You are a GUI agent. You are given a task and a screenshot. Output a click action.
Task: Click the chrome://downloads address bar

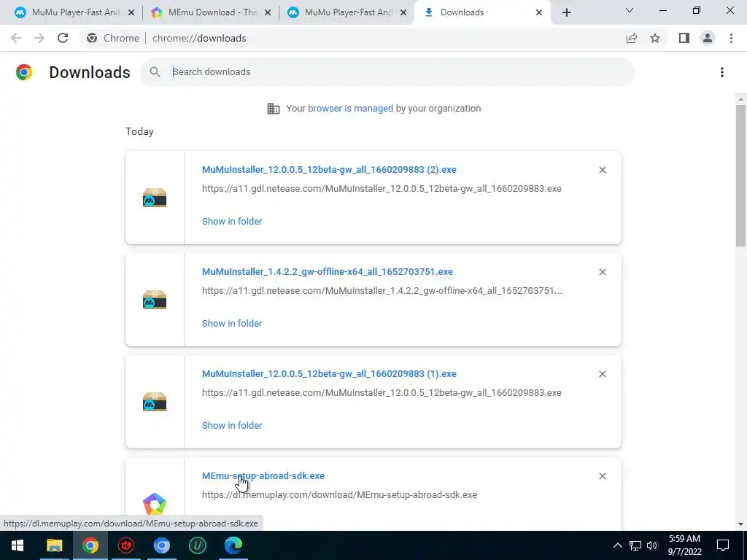[199, 38]
